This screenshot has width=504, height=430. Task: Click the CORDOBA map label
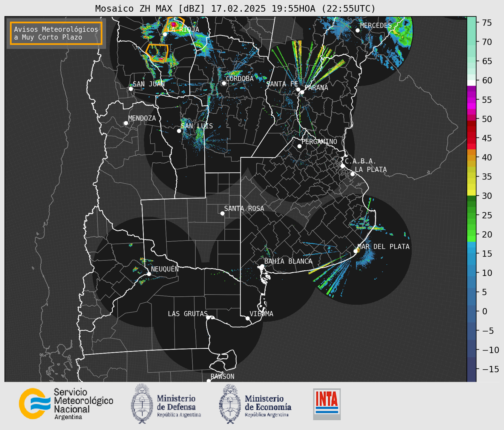[x=240, y=78]
